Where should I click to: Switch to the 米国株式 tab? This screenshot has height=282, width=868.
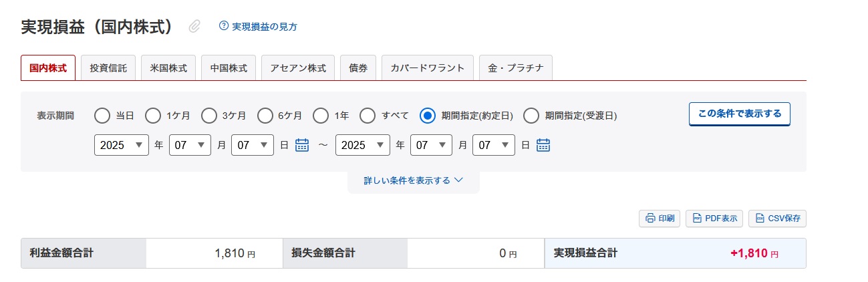pyautogui.click(x=168, y=68)
